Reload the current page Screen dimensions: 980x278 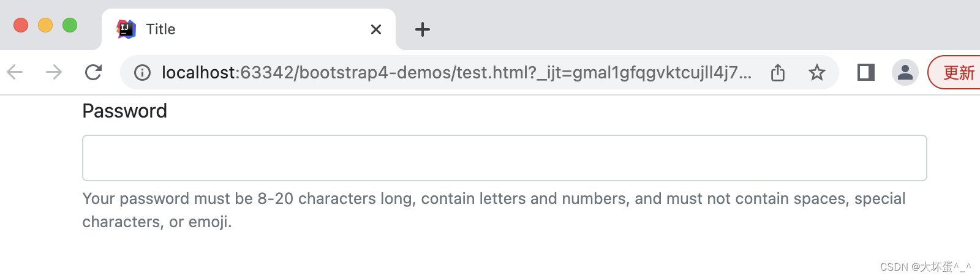[93, 72]
